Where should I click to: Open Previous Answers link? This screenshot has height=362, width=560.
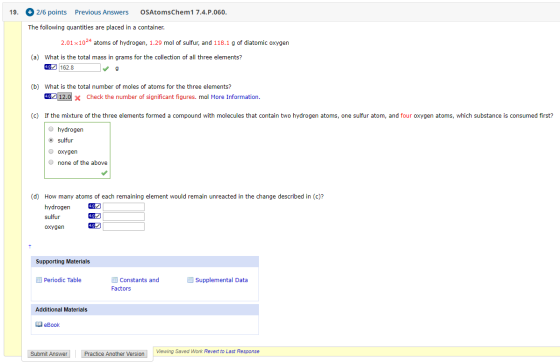click(x=101, y=12)
